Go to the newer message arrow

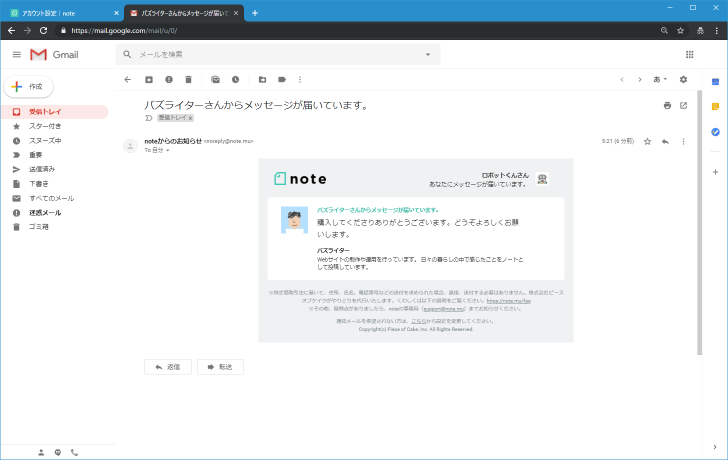tap(622, 79)
